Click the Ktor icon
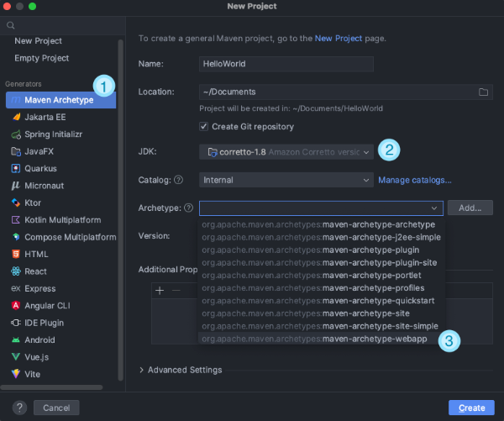The width and height of the screenshot is (504, 421). click(x=16, y=203)
